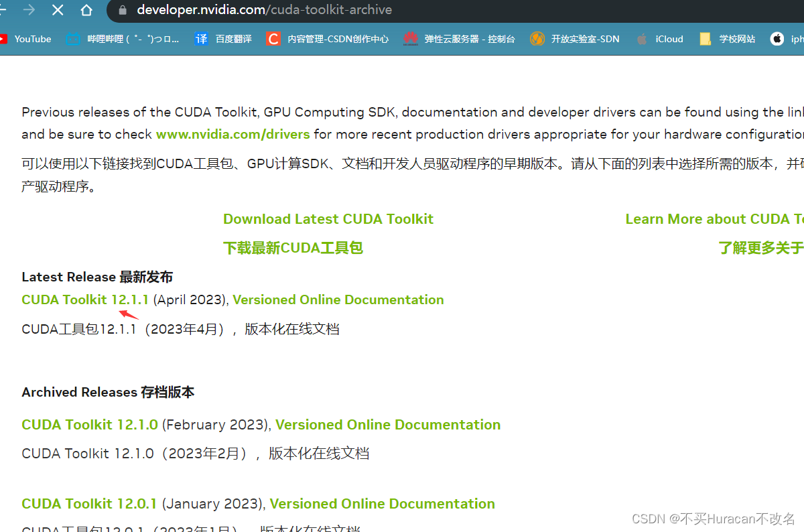This screenshot has height=532, width=804.
Task: Open 学校网站 bookmark folder
Action: coord(727,39)
